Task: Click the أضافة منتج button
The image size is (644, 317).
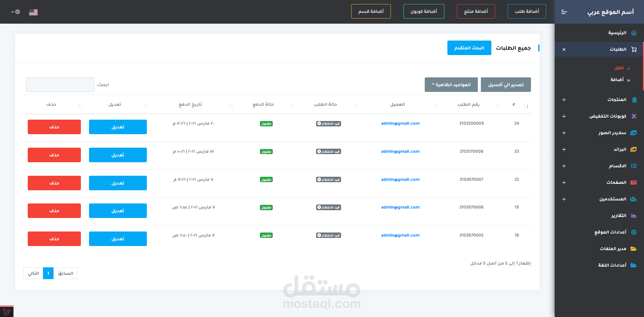Action: [x=476, y=11]
